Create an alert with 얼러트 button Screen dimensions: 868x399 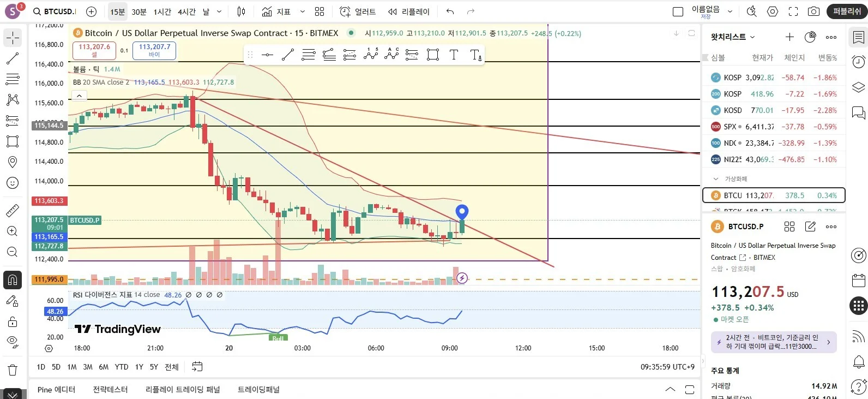click(x=358, y=11)
